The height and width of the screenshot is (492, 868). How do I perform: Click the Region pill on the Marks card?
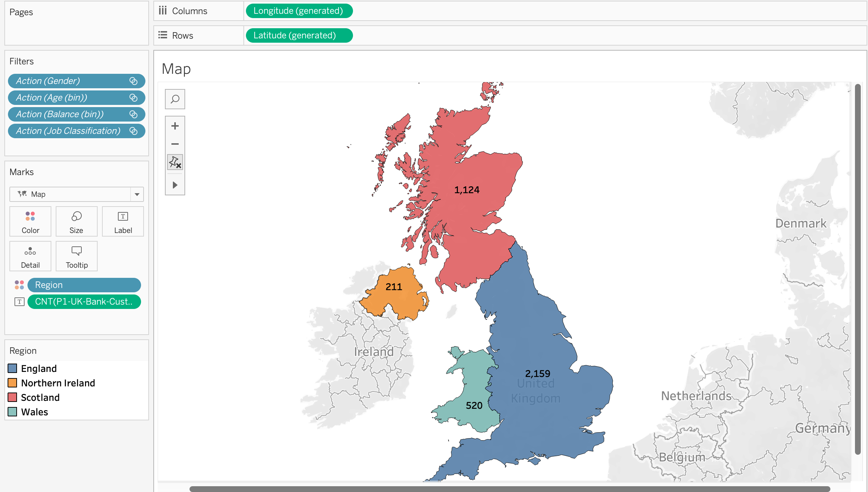84,285
